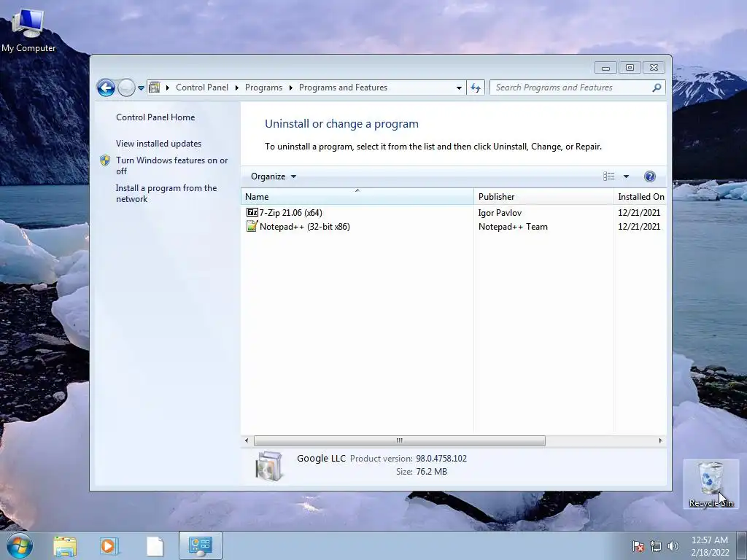This screenshot has width=747, height=560.
Task: Open address bar history dropdown
Action: pos(459,88)
